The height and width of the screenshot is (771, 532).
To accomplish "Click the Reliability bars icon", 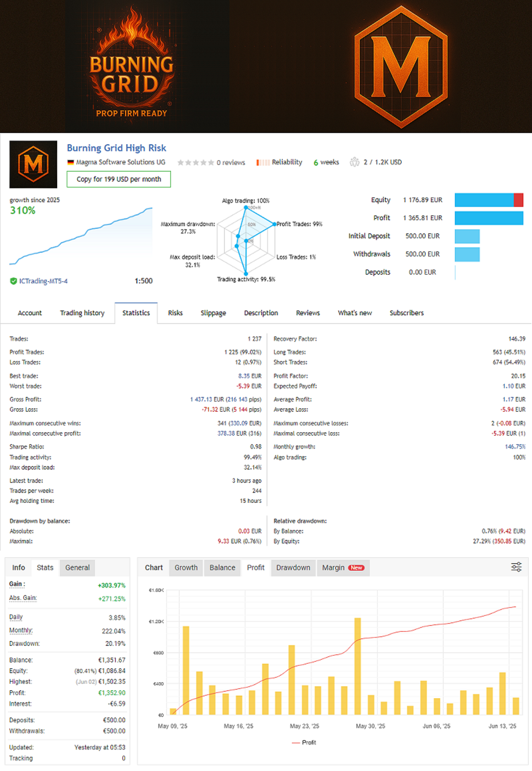I will (263, 163).
